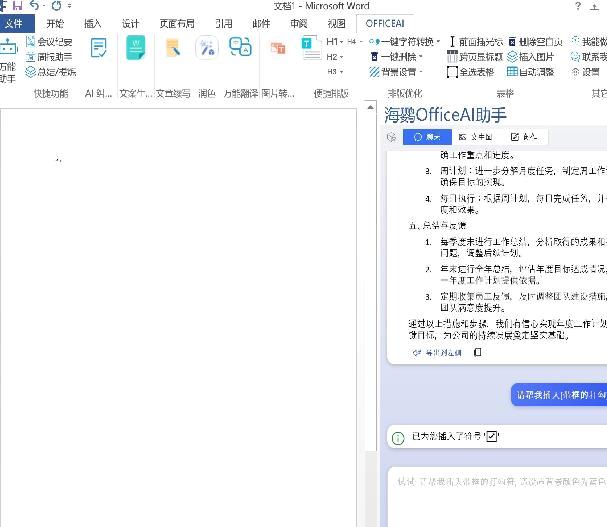Click the ribbon display options icon
The image size is (607, 527).
pos(595,6)
